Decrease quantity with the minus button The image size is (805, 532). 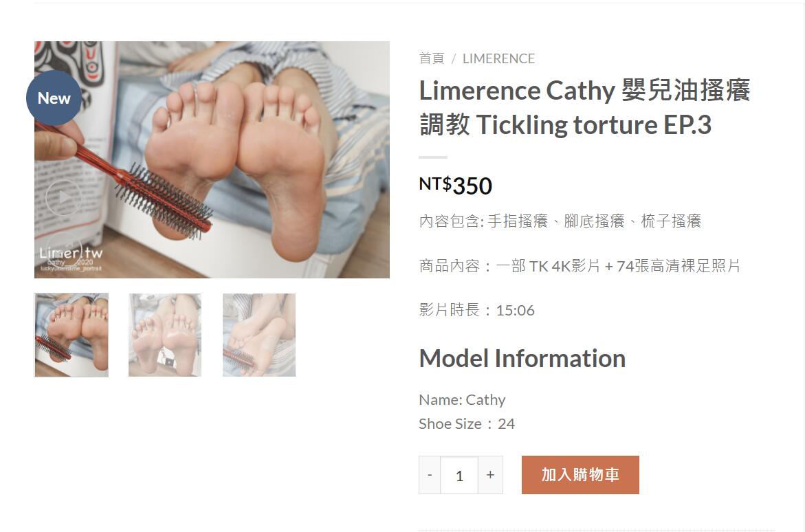pos(430,475)
